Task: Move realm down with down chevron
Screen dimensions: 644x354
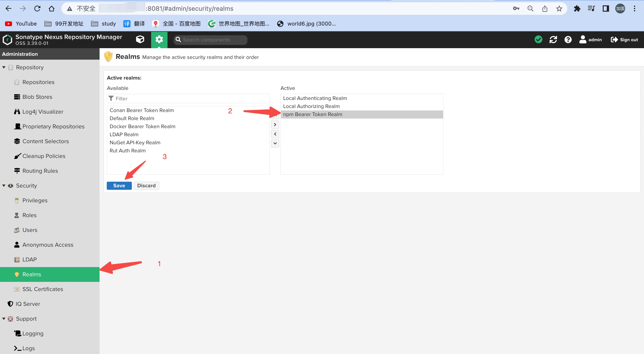Action: pos(275,143)
